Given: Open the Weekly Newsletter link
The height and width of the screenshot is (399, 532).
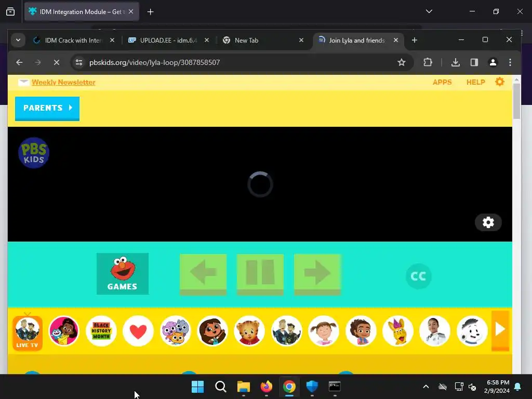Looking at the screenshot, I should point(63,83).
